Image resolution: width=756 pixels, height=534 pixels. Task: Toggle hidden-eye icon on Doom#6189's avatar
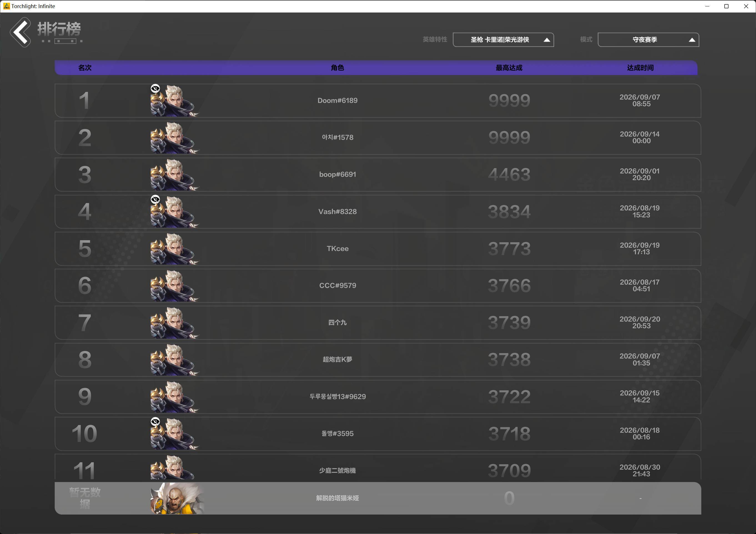click(155, 88)
